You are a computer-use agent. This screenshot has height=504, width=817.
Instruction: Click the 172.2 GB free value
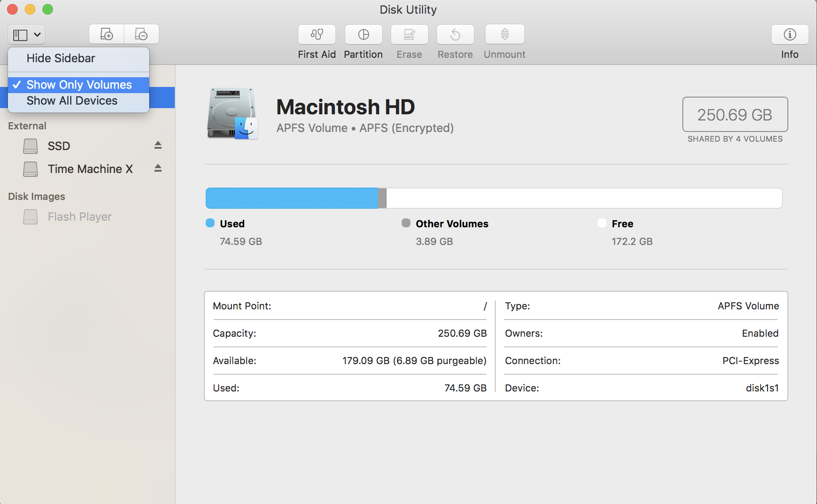click(x=632, y=241)
